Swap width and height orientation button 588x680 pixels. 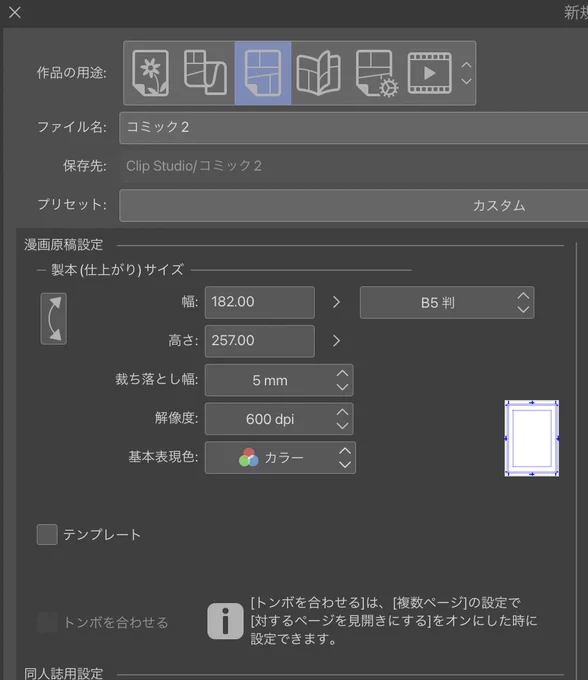tap(54, 319)
